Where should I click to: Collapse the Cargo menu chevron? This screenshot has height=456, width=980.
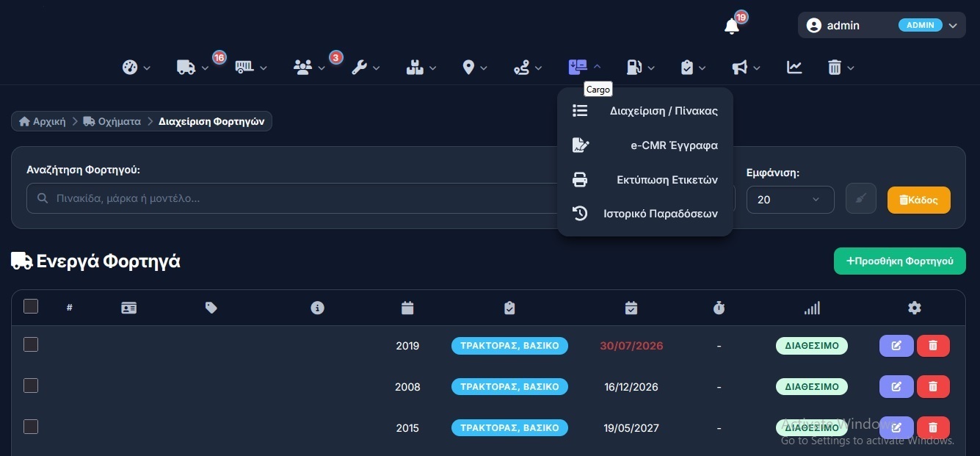[x=597, y=67]
